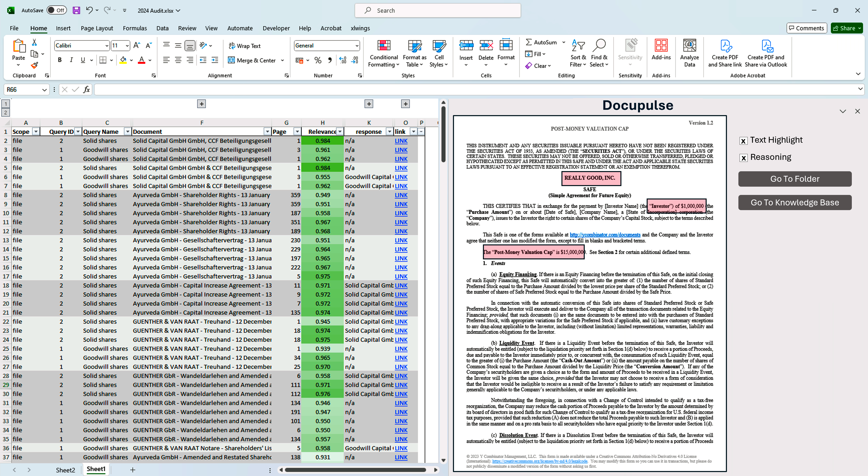Toggle Underline formatting
Image resolution: width=868 pixels, height=476 pixels.
pyautogui.click(x=83, y=60)
